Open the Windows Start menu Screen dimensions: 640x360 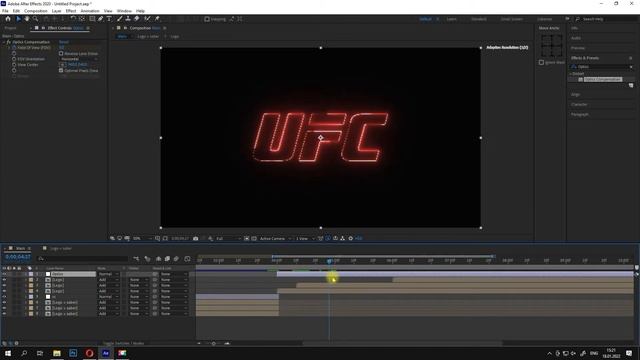coord(8,353)
